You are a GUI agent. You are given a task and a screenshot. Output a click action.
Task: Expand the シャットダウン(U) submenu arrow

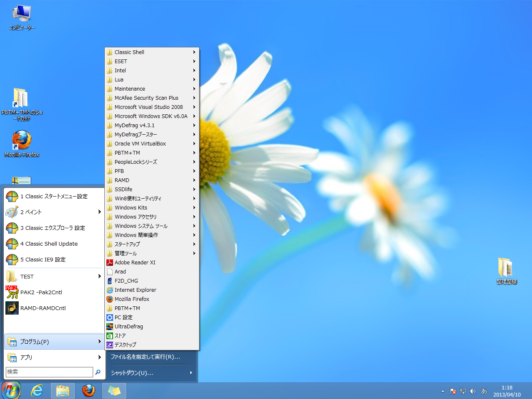[x=191, y=373]
